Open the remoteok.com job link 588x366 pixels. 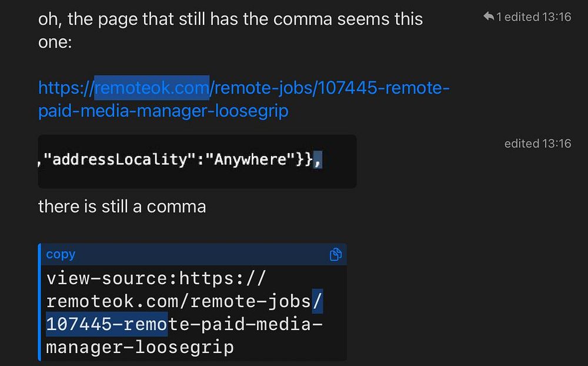pyautogui.click(x=244, y=99)
